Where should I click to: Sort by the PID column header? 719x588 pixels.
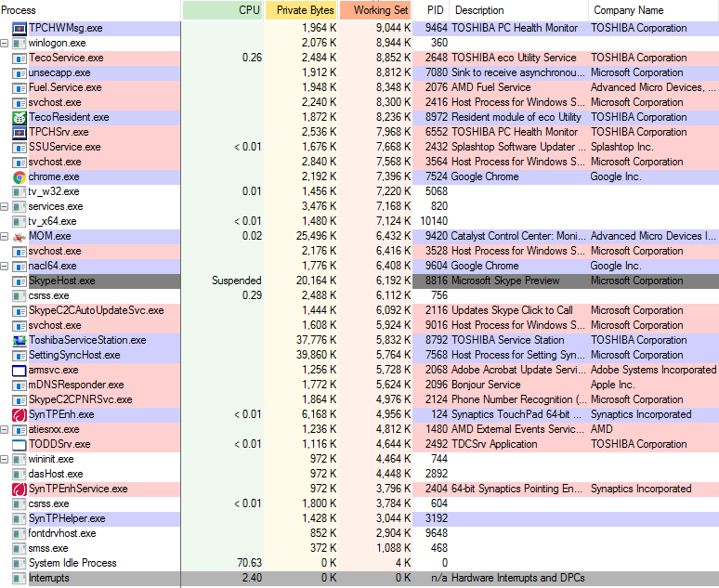(431, 10)
